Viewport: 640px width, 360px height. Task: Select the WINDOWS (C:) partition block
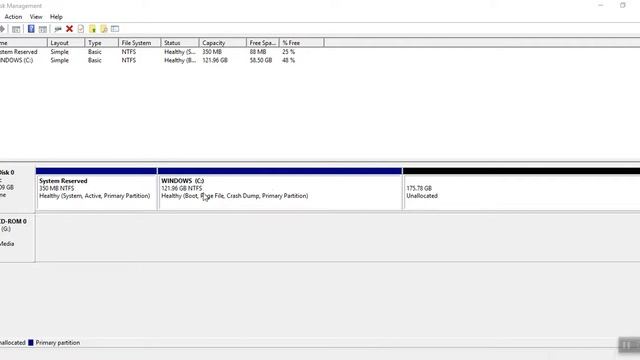280,189
